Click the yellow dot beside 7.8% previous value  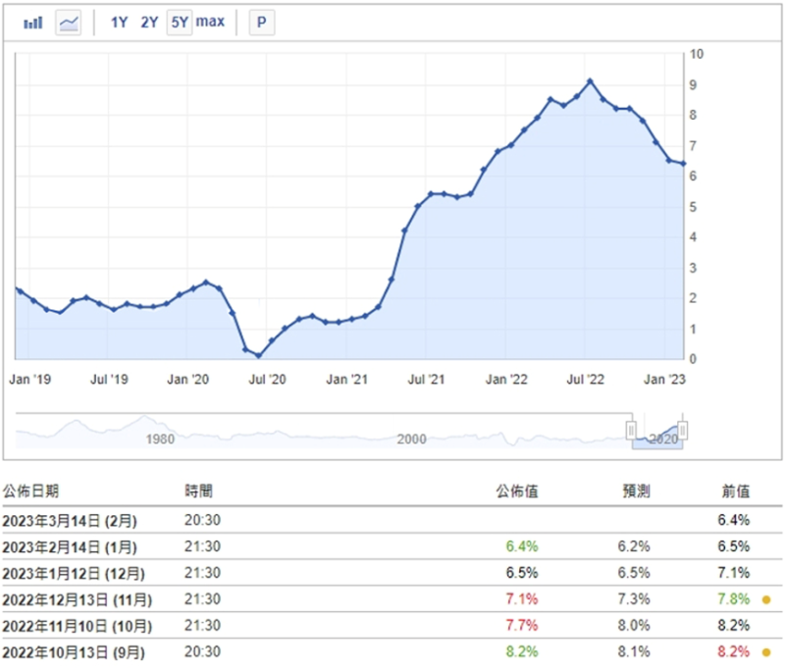click(x=764, y=598)
